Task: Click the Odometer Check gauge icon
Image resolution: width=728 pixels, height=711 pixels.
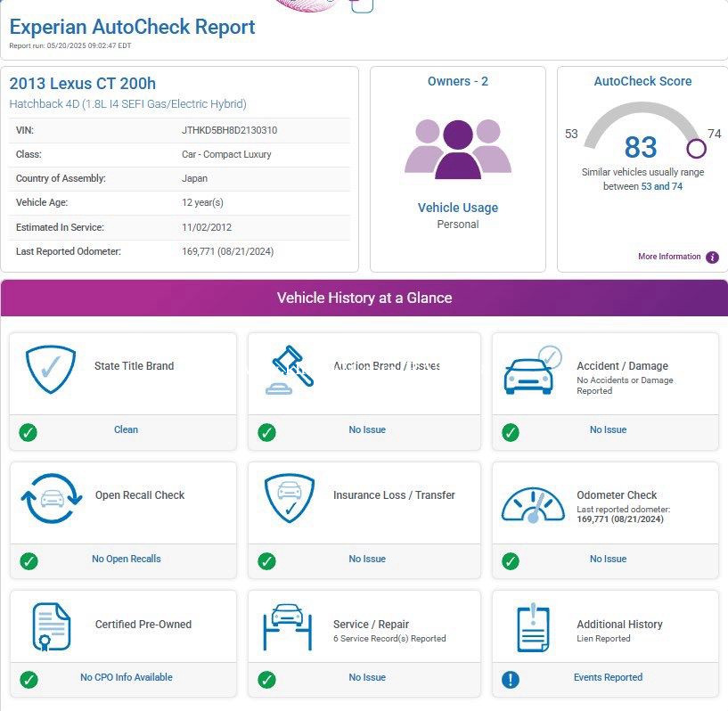Action: click(x=533, y=505)
